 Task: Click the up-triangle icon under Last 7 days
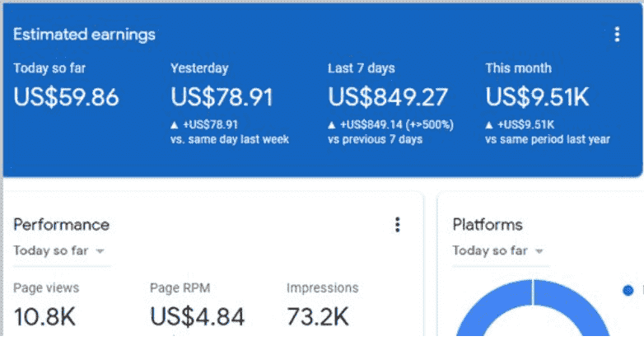332,124
